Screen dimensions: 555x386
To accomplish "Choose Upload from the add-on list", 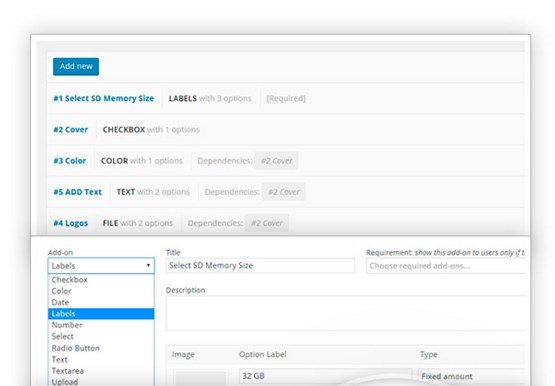I will [101, 381].
